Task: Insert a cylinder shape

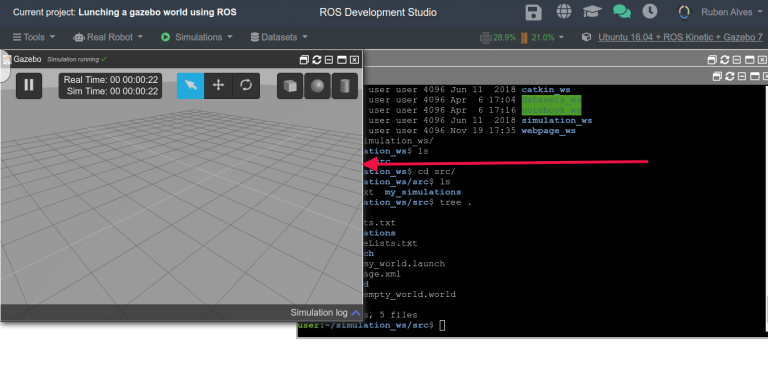Action: point(345,86)
